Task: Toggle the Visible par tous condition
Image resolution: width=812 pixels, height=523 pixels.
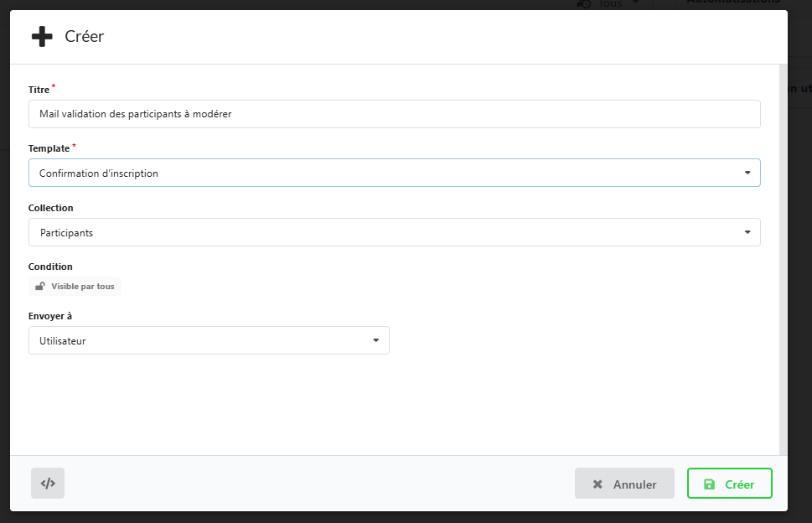Action: (x=75, y=287)
